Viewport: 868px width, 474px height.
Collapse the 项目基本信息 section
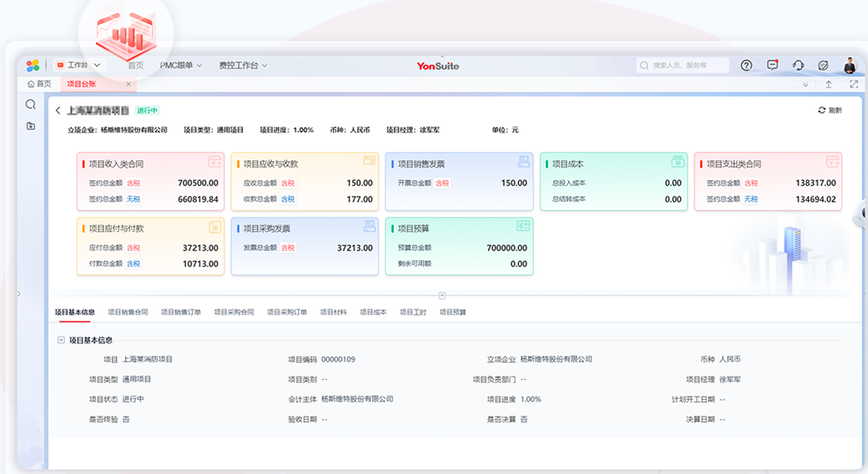[62, 339]
